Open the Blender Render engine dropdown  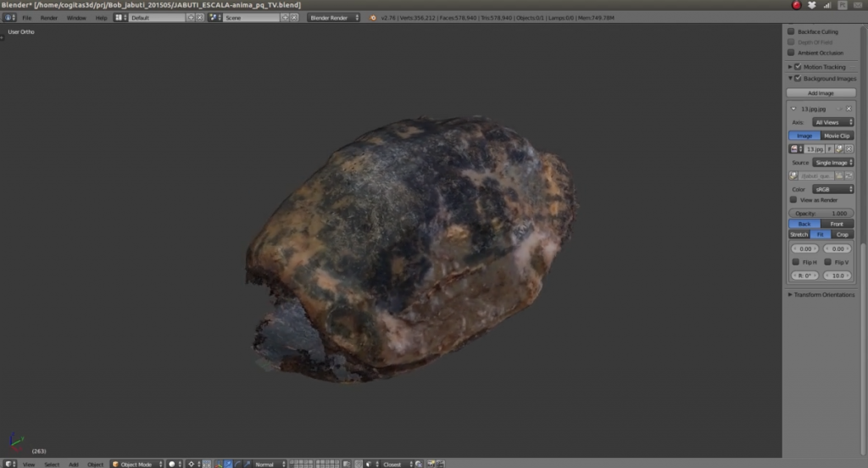pyautogui.click(x=334, y=18)
